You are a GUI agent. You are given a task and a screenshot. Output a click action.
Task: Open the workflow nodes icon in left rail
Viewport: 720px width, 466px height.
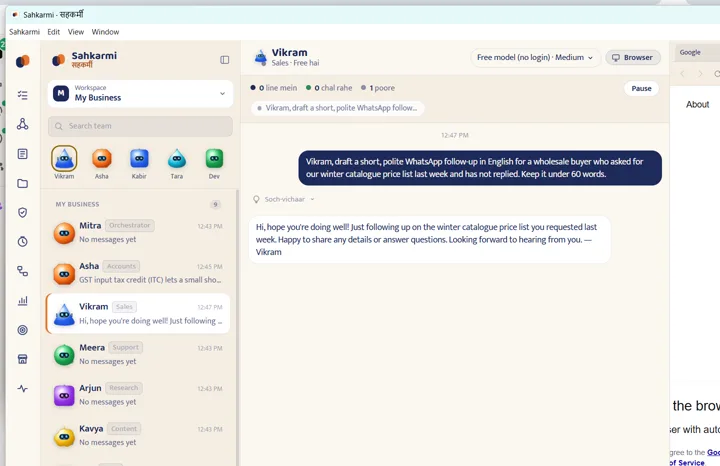pyautogui.click(x=22, y=271)
